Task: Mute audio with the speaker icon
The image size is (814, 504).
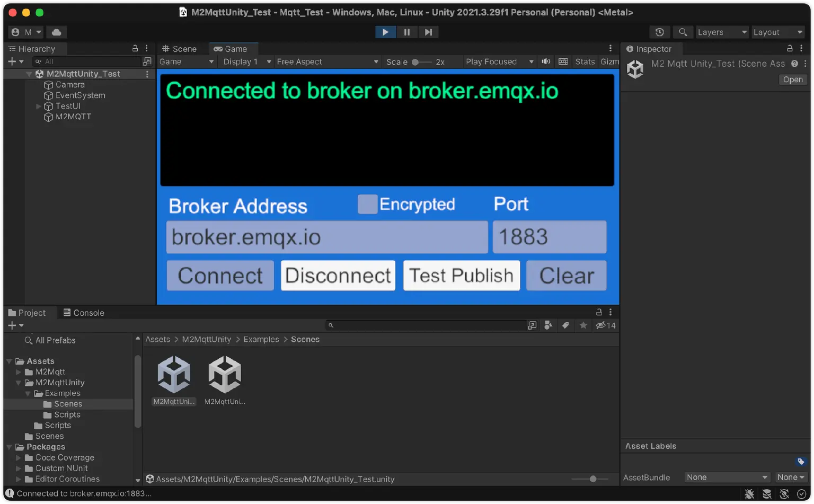Action: (546, 61)
